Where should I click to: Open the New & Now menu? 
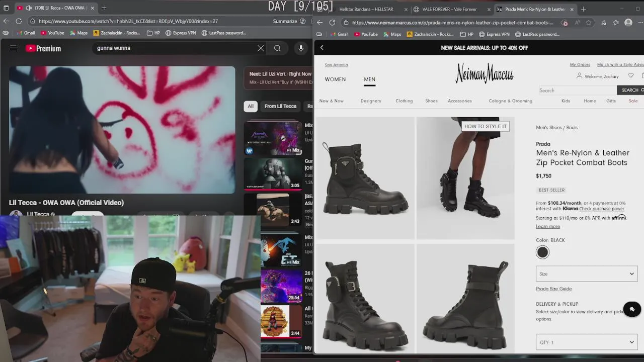pyautogui.click(x=332, y=101)
